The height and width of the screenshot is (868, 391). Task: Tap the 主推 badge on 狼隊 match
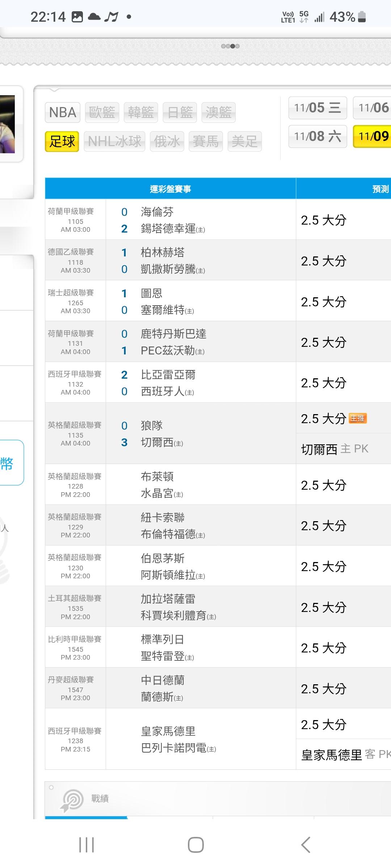pyautogui.click(x=358, y=418)
